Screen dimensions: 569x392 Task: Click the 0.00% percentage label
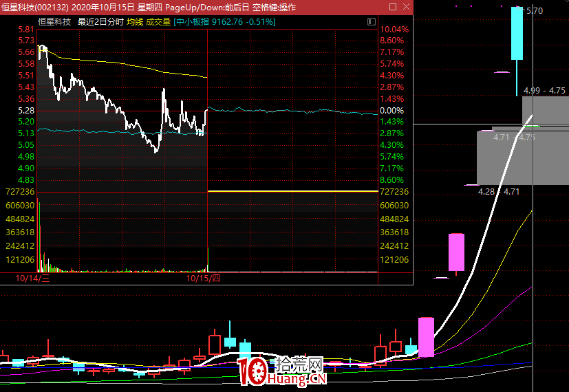392,111
